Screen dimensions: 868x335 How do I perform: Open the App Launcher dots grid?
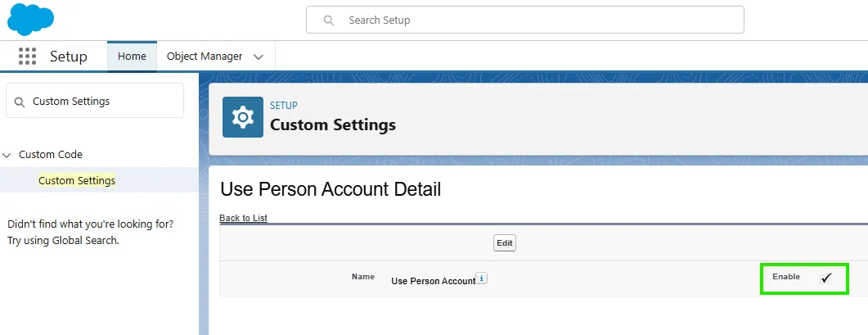point(27,57)
